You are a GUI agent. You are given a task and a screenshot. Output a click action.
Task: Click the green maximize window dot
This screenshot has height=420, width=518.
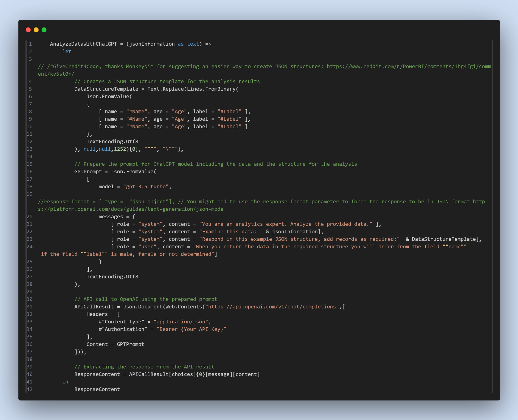coord(44,30)
